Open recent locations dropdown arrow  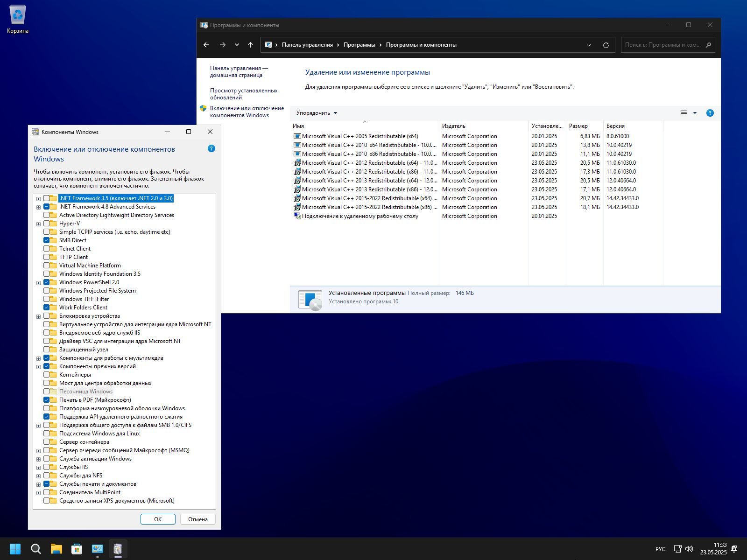pos(237,45)
